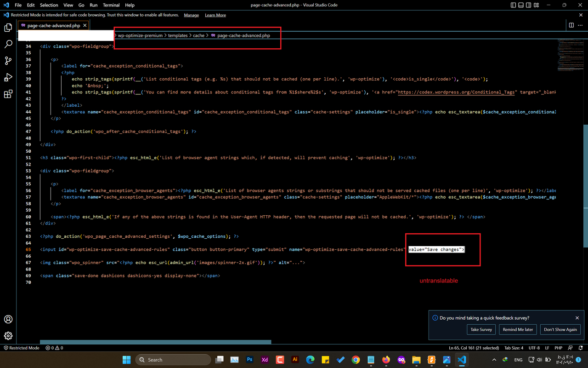The height and width of the screenshot is (368, 588).
Task: Click Don't Show Again button
Action: coord(560,329)
